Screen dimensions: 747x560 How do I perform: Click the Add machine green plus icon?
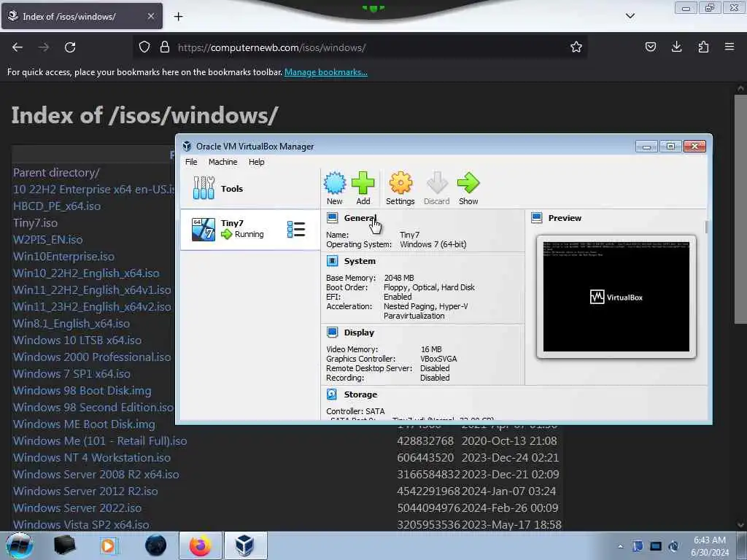pos(363,183)
